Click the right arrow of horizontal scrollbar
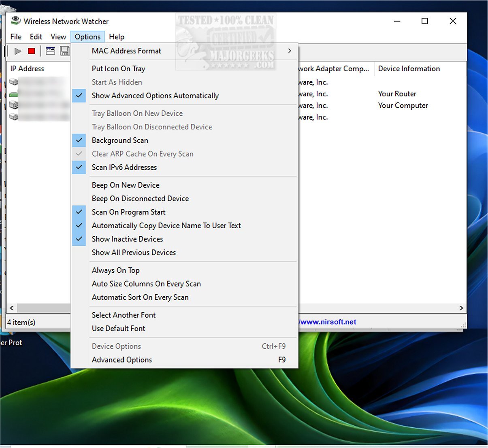This screenshot has height=448, width=488. tap(461, 308)
